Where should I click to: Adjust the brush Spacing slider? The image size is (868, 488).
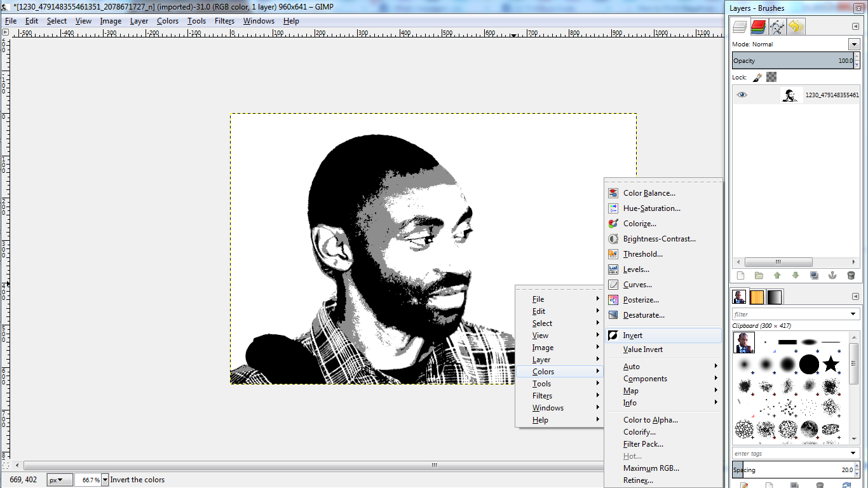pyautogui.click(x=794, y=470)
